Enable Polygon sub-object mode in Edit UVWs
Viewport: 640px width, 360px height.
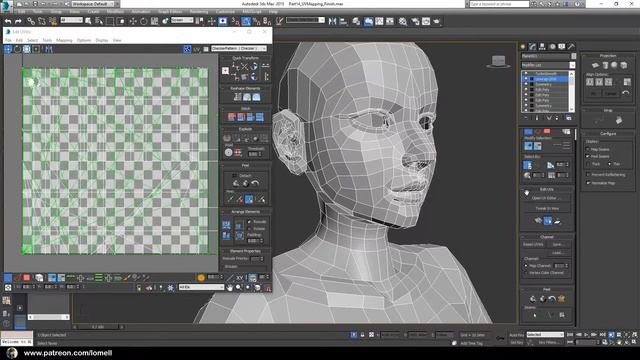(x=27, y=278)
